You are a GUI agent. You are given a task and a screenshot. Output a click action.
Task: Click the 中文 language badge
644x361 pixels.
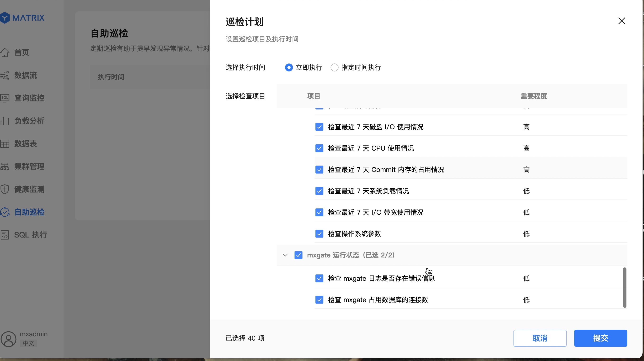click(x=28, y=343)
